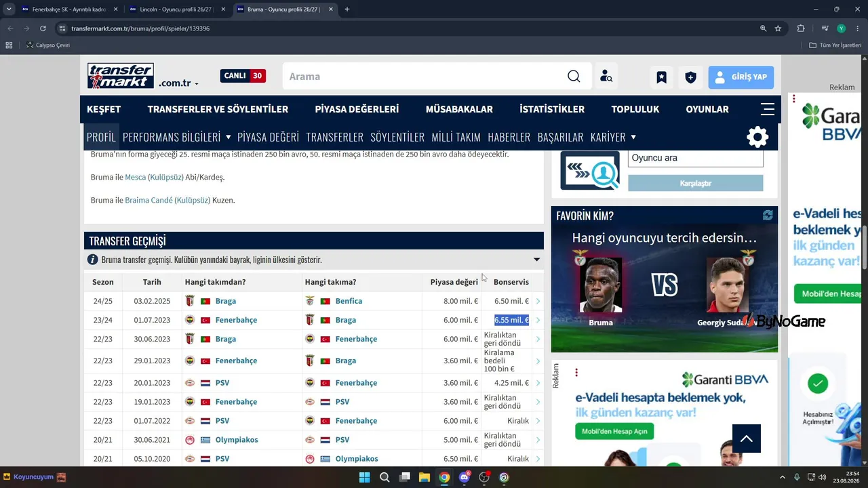Open the Chrome tab search dropdown
This screenshot has width=868, height=488.
(x=9, y=9)
